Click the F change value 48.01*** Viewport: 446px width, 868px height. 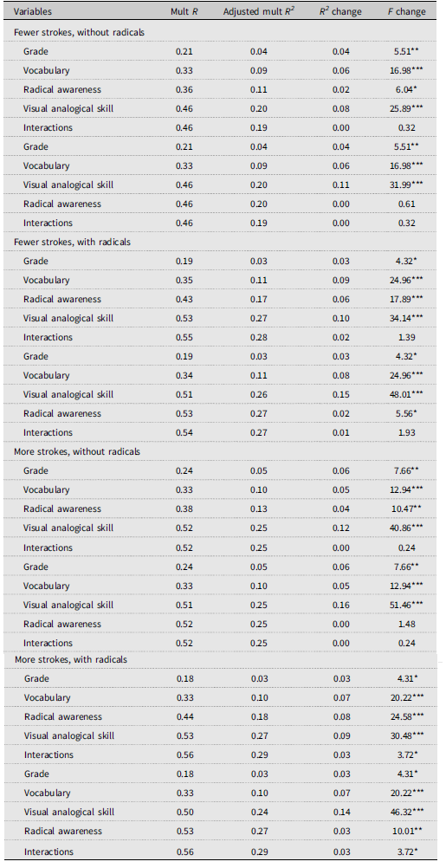tap(407, 394)
